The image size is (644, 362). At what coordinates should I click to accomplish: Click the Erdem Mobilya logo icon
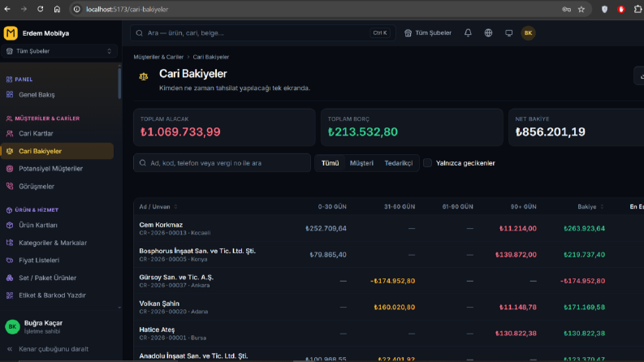pos(11,33)
